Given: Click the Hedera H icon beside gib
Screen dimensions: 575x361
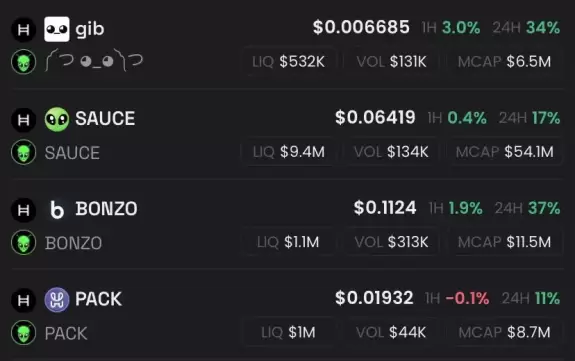Looking at the screenshot, I should coord(23,29).
